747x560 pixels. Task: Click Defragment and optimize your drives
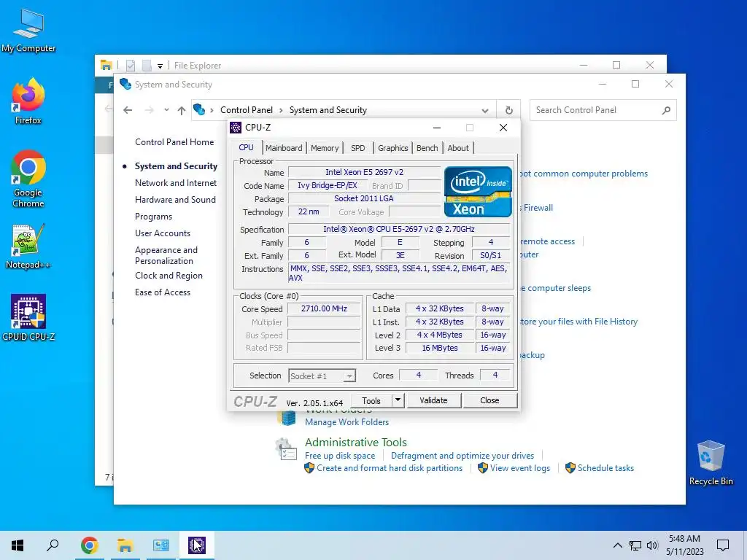click(462, 456)
